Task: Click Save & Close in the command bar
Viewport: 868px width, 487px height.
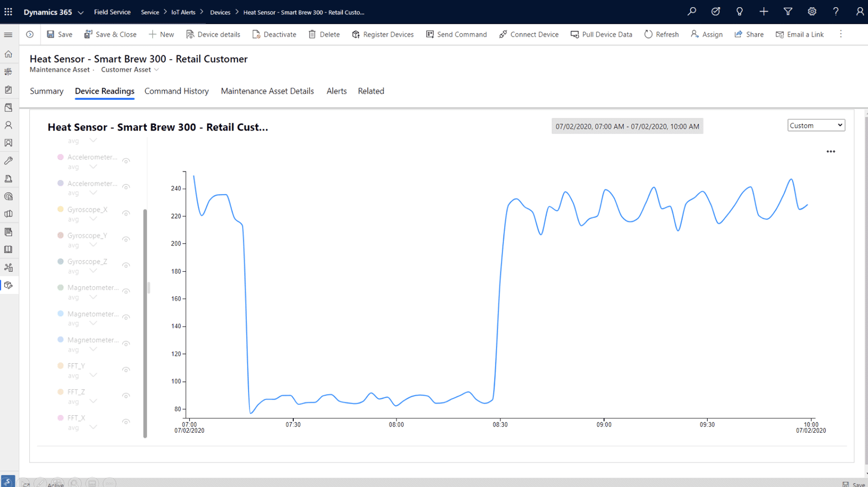Action: point(110,34)
